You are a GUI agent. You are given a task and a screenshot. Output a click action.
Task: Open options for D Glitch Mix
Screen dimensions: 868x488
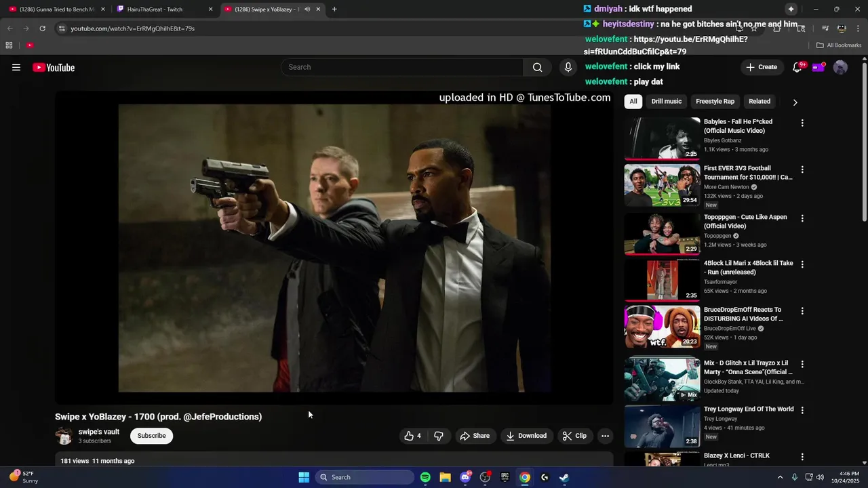pos(802,364)
